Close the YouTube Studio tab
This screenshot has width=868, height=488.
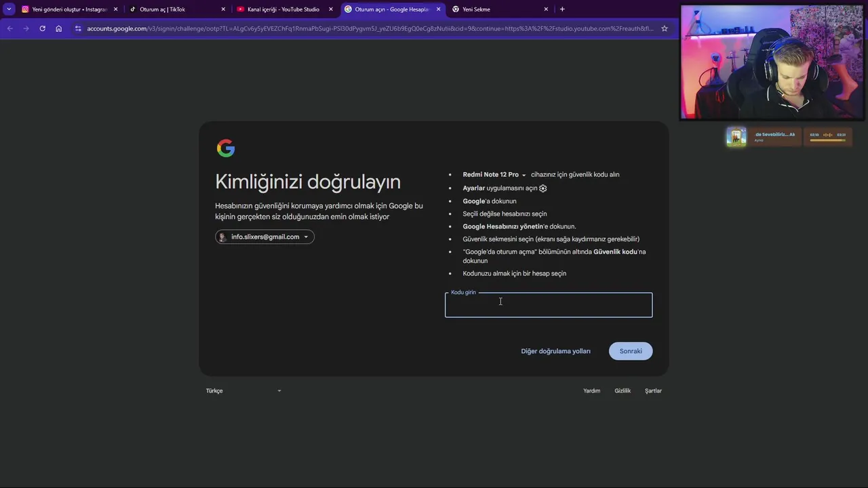pyautogui.click(x=331, y=9)
